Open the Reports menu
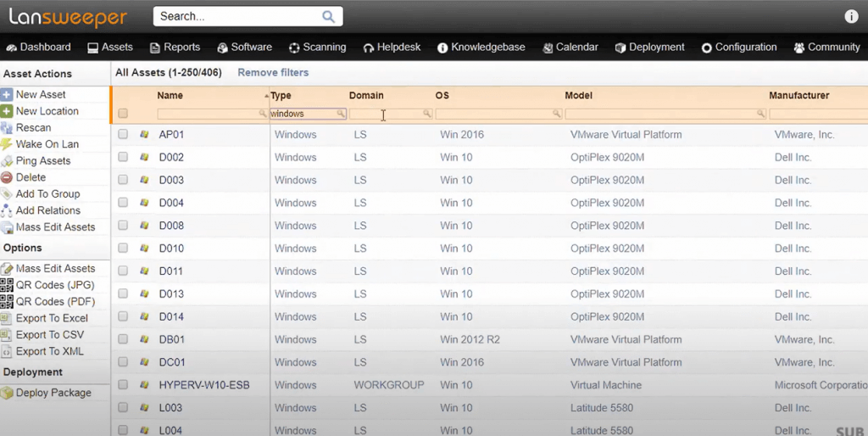This screenshot has height=436, width=868. tap(175, 48)
